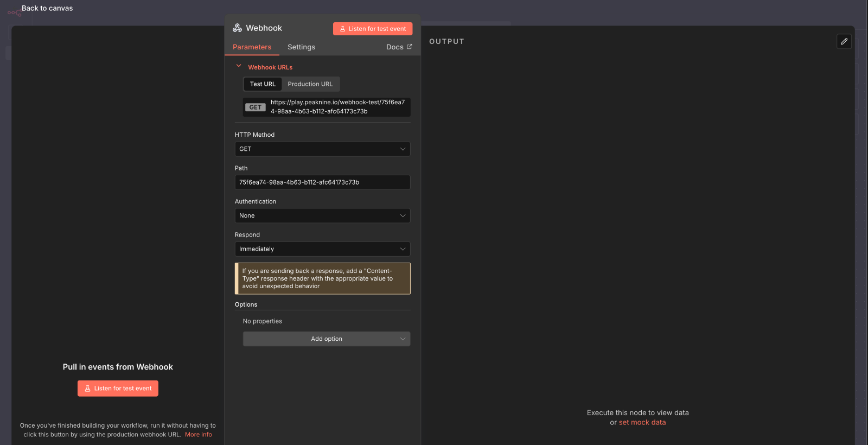Click the Pull in events from Webhook heading

tap(118, 367)
